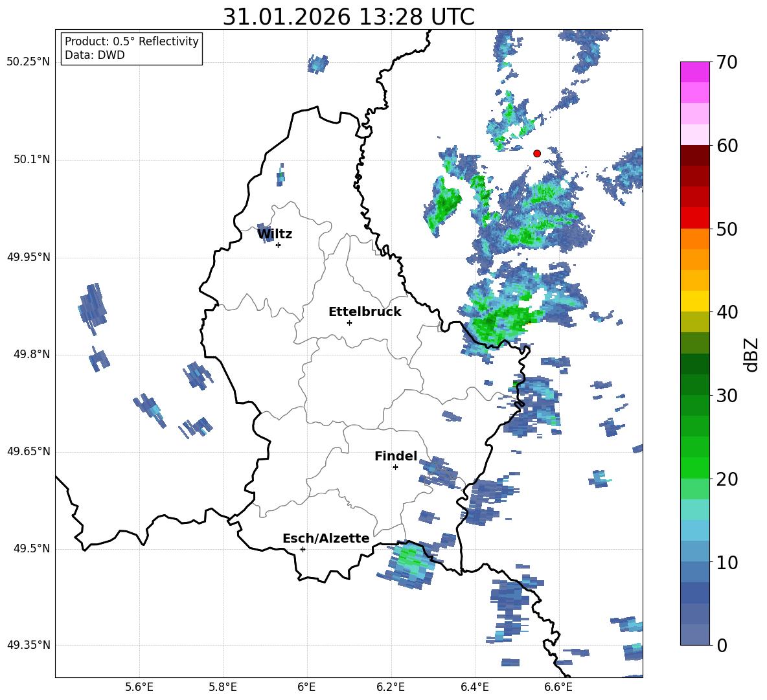Click the Ettelbruck city label

tap(365, 312)
